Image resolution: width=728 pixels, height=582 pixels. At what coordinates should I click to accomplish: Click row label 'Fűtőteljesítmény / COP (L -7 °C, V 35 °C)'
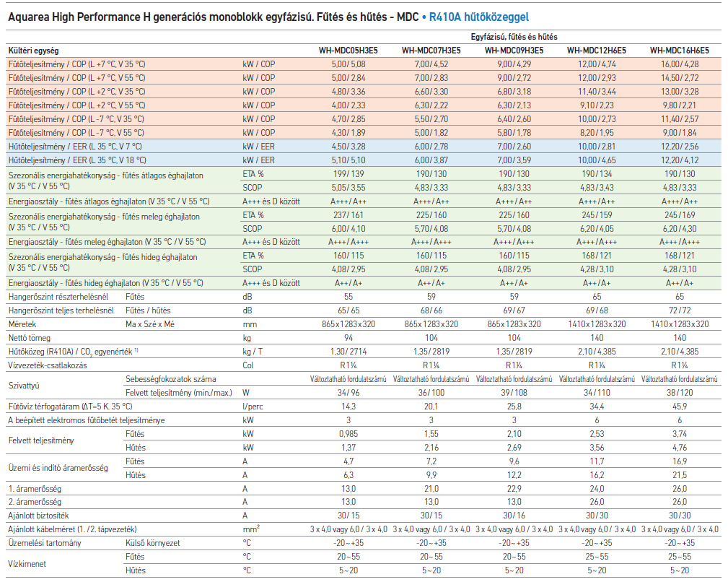(x=76, y=119)
